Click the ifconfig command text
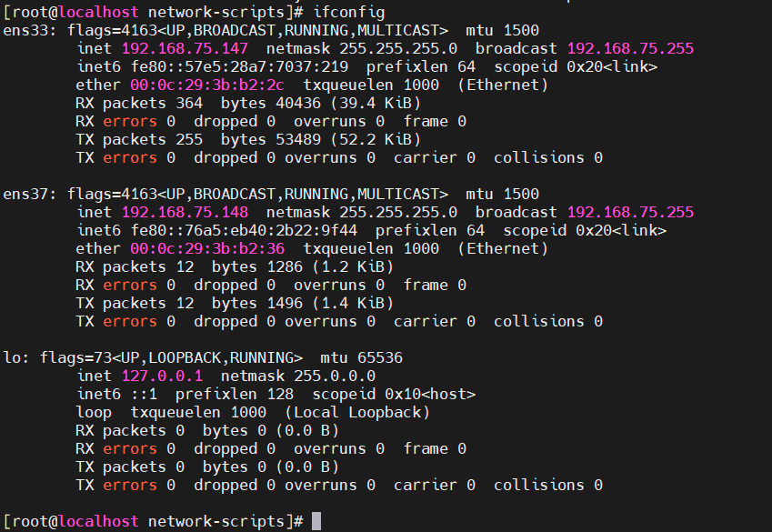 click(x=349, y=12)
